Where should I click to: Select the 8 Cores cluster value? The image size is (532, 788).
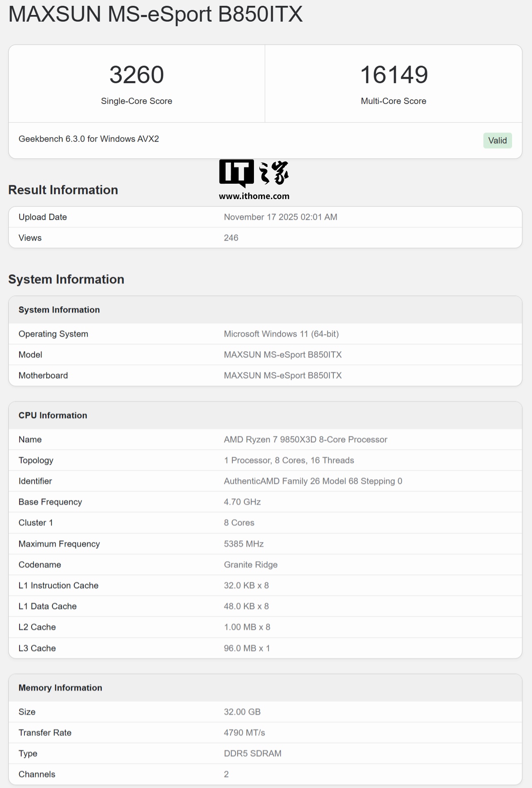pyautogui.click(x=239, y=522)
